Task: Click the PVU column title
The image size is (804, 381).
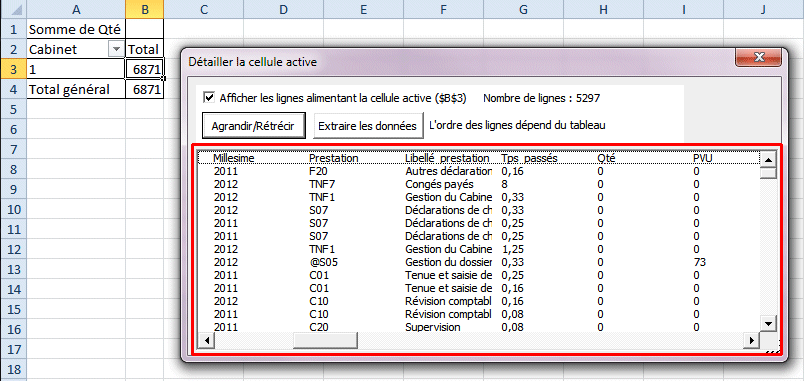Action: pos(702,158)
